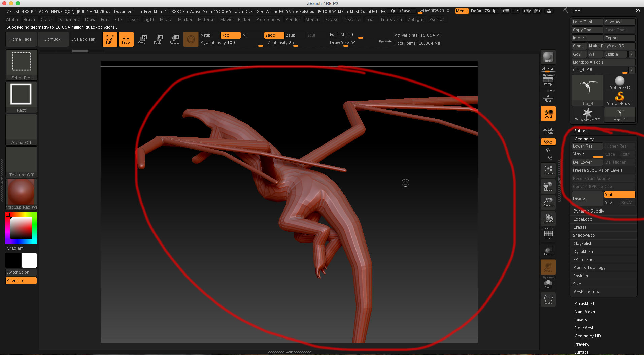The image size is (644, 355).
Task: Toggle the Mrgb mode button
Action: coord(209,35)
